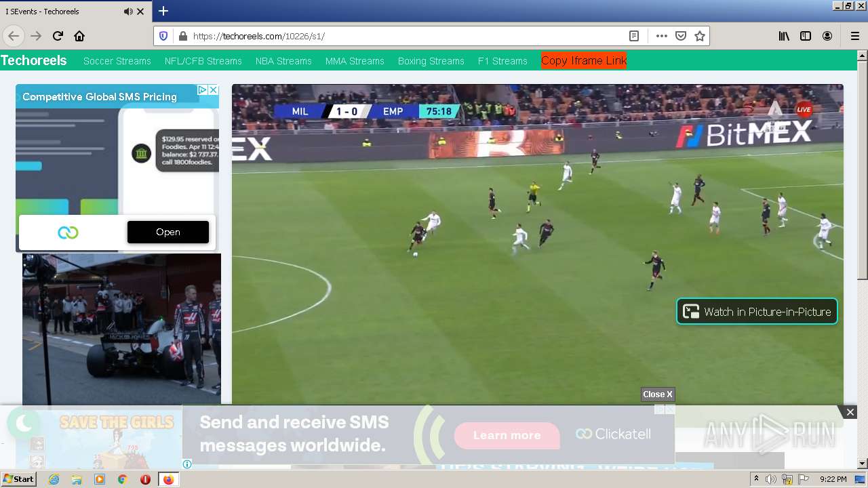Image resolution: width=868 pixels, height=488 pixels.
Task: Save page to Pocket
Action: (x=681, y=36)
